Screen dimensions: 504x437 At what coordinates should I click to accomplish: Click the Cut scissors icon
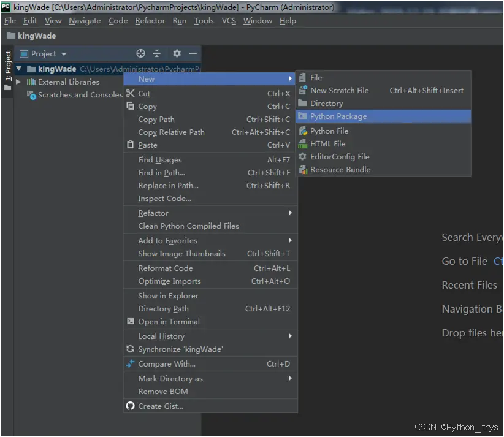click(130, 94)
